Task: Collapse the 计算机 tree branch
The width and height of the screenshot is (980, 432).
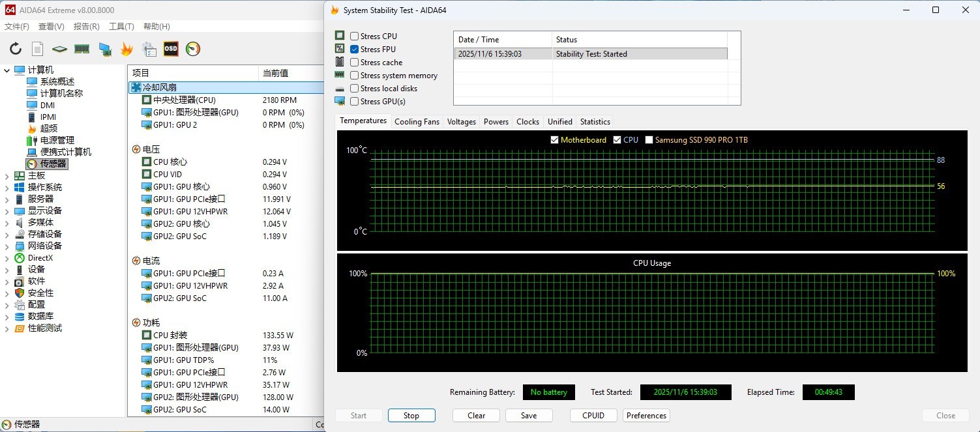Action: pyautogui.click(x=7, y=70)
